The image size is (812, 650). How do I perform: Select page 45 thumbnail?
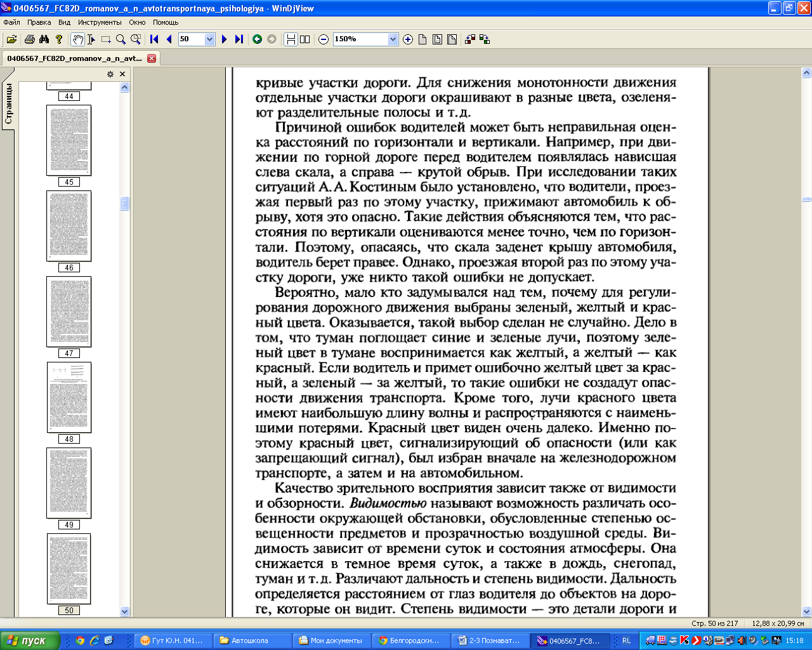click(x=69, y=140)
